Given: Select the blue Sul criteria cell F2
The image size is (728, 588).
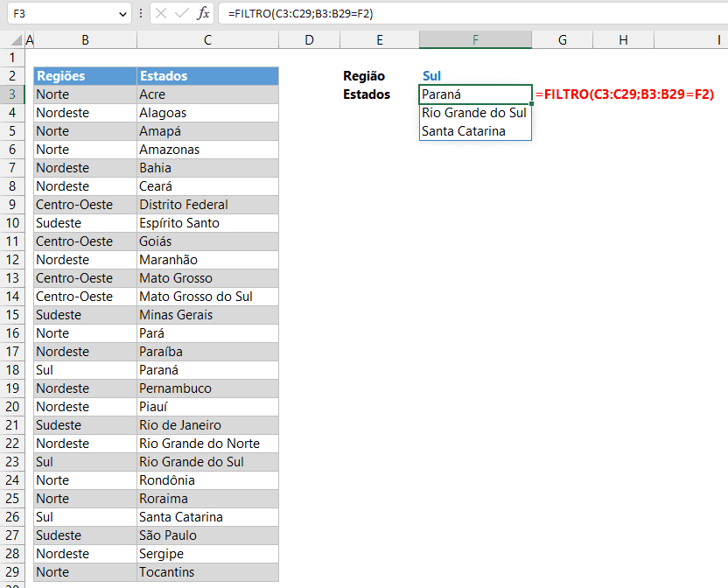Looking at the screenshot, I should 475,76.
